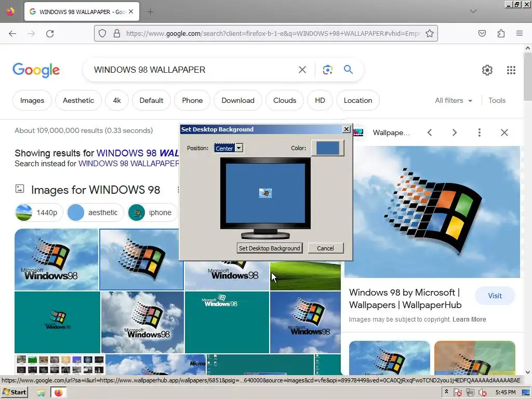Search instead for WINDOWS 98 WALLAPAPER link
The image size is (532, 399).
pos(129,164)
